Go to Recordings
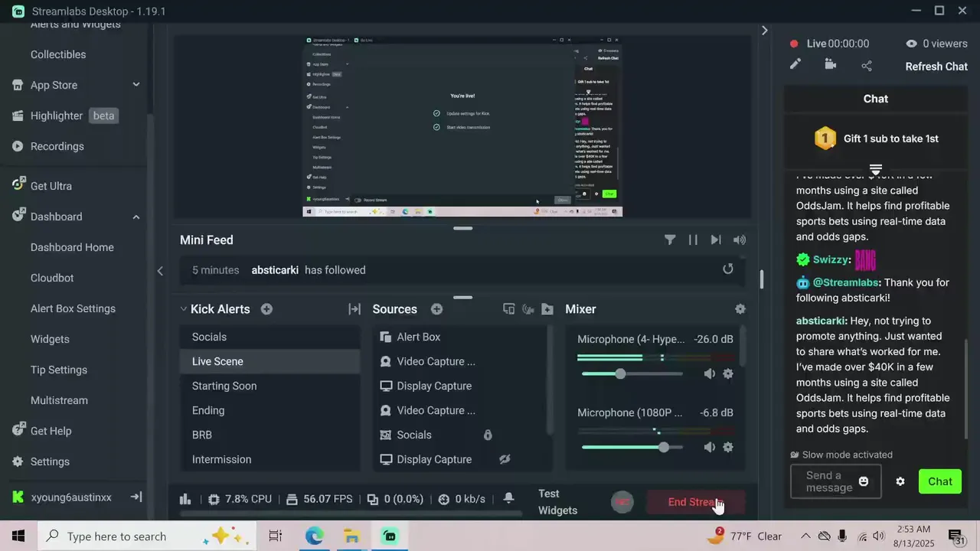 point(57,146)
